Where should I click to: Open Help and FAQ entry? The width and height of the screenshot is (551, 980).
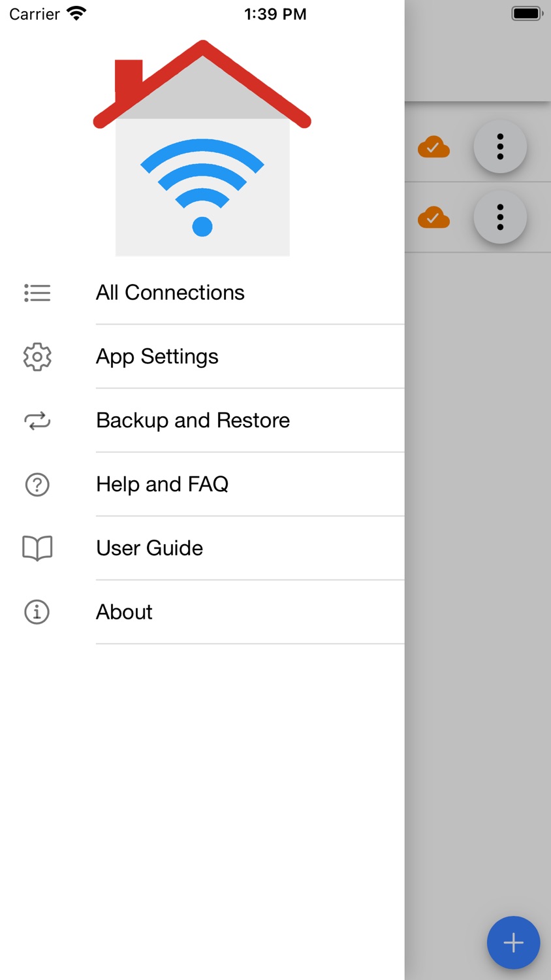click(x=202, y=484)
